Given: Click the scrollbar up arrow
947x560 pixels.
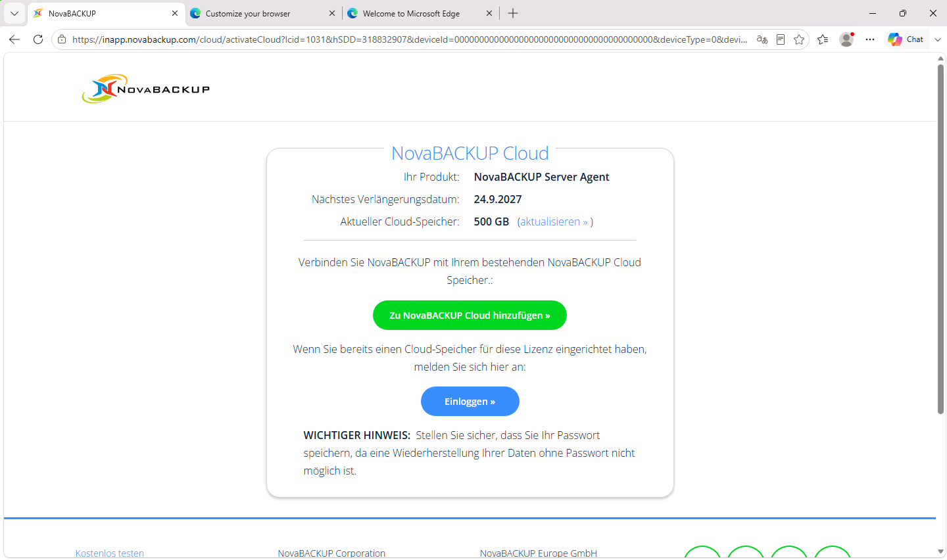Looking at the screenshot, I should (940, 58).
